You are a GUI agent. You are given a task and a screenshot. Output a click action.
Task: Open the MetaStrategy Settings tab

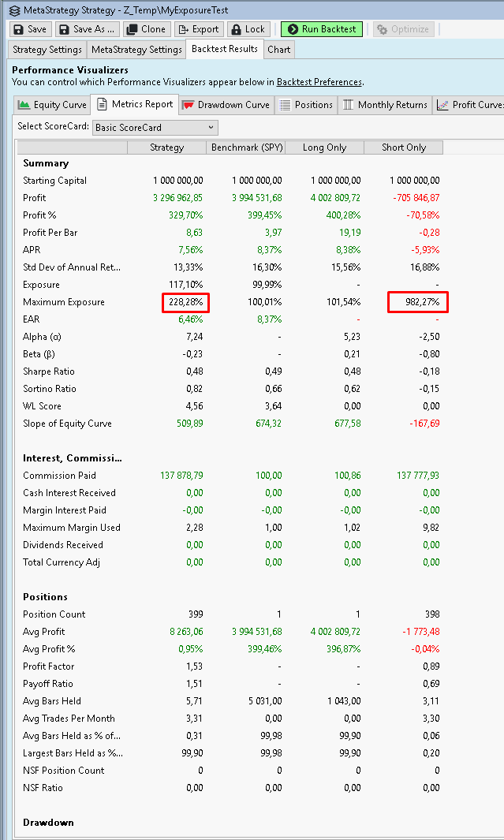click(x=136, y=49)
